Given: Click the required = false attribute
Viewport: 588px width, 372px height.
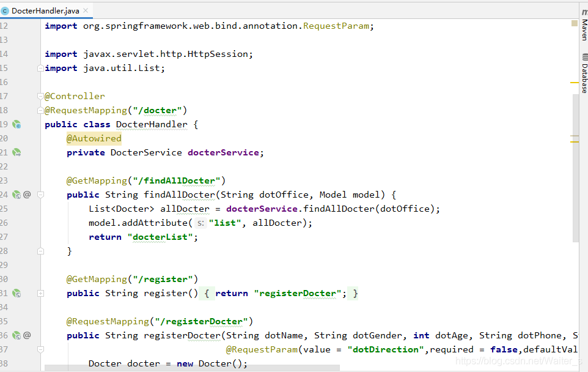Looking at the screenshot, I should pos(474,350).
